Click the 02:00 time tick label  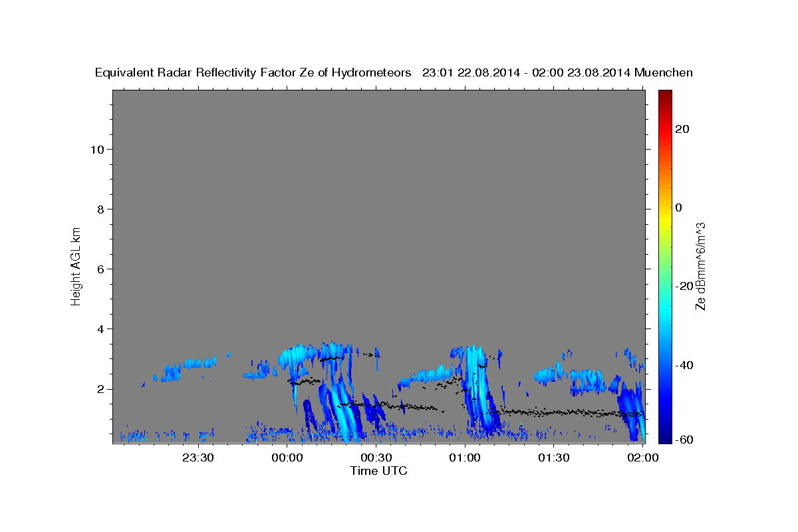[x=643, y=458]
